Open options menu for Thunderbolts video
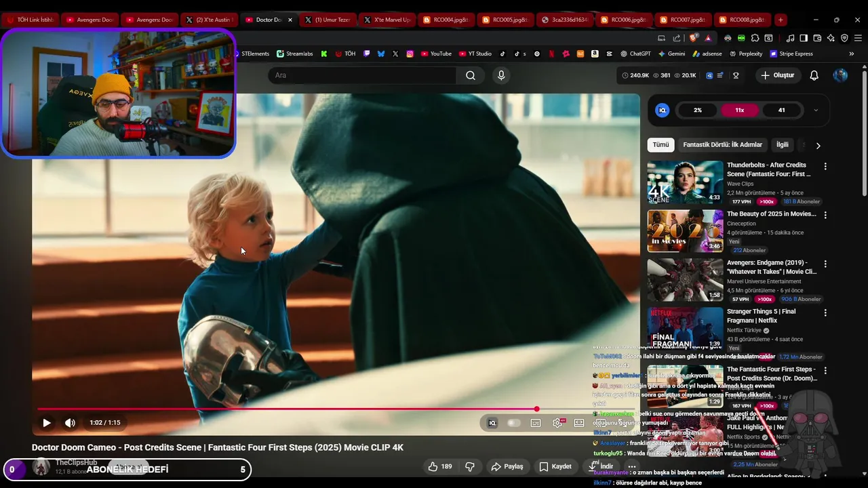Viewport: 868px width, 488px height. (825, 166)
